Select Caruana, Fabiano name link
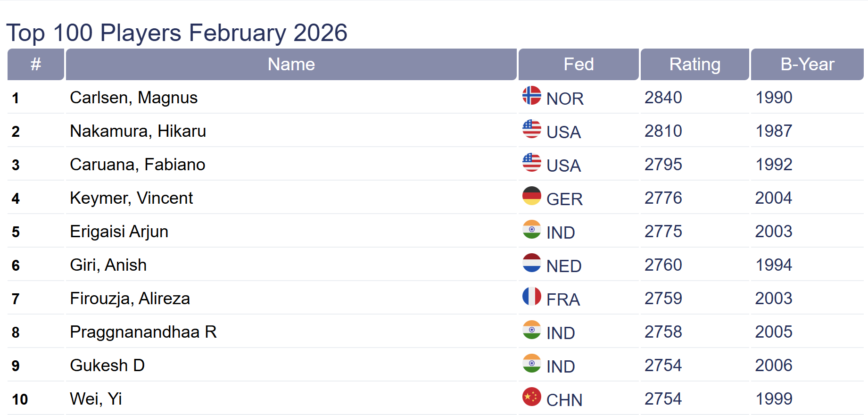Viewport: 868px width, 415px height. [137, 165]
